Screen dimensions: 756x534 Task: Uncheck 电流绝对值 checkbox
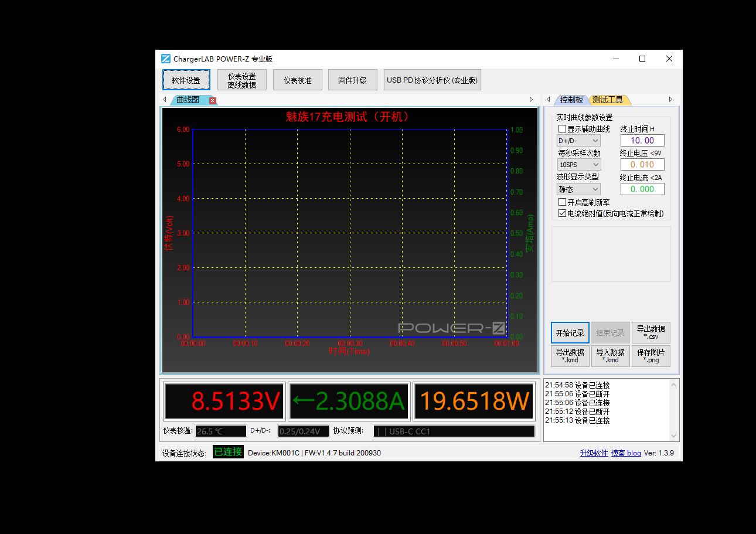click(x=563, y=213)
